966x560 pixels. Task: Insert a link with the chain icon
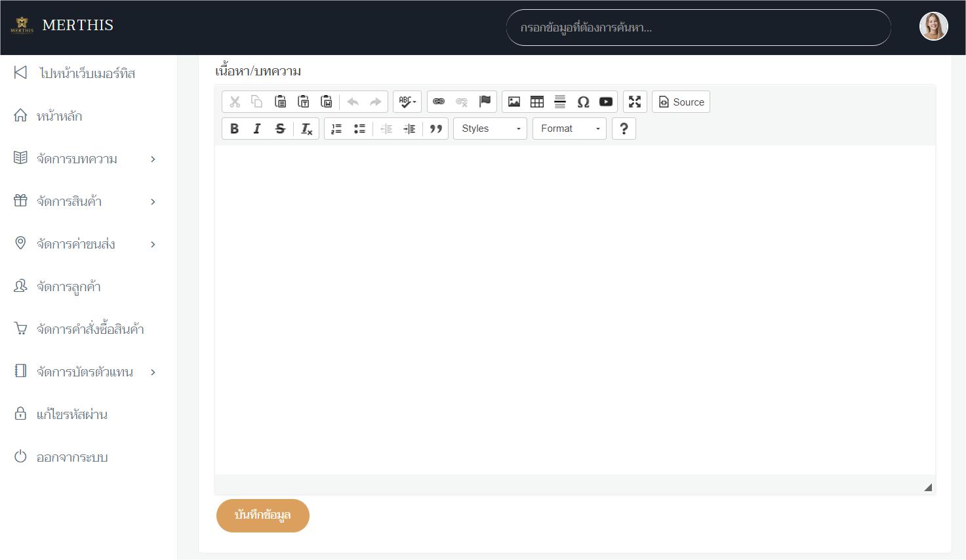[x=439, y=102]
